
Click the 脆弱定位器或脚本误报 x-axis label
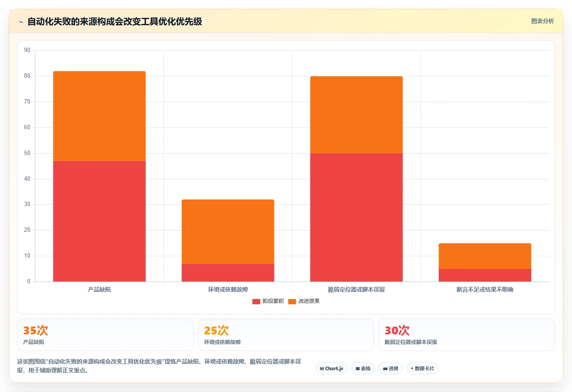pos(356,289)
